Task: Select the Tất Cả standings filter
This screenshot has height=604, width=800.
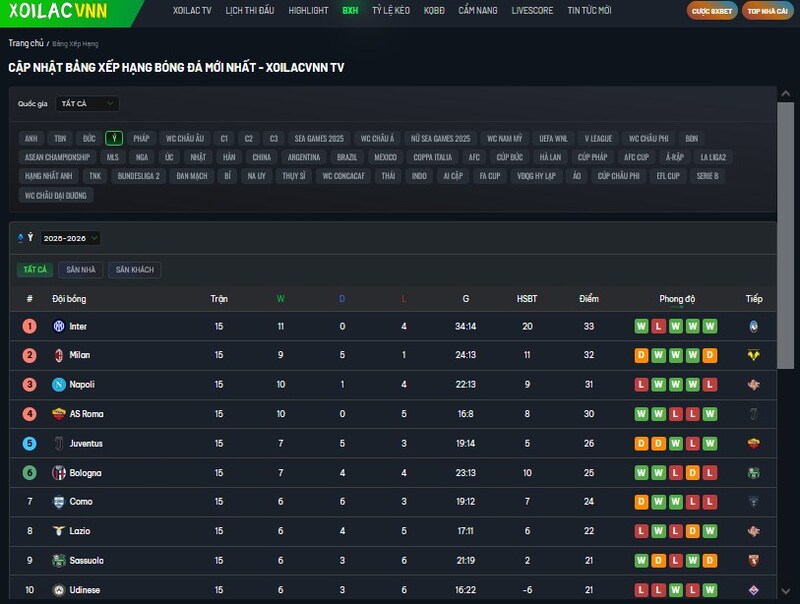Action: (x=35, y=270)
